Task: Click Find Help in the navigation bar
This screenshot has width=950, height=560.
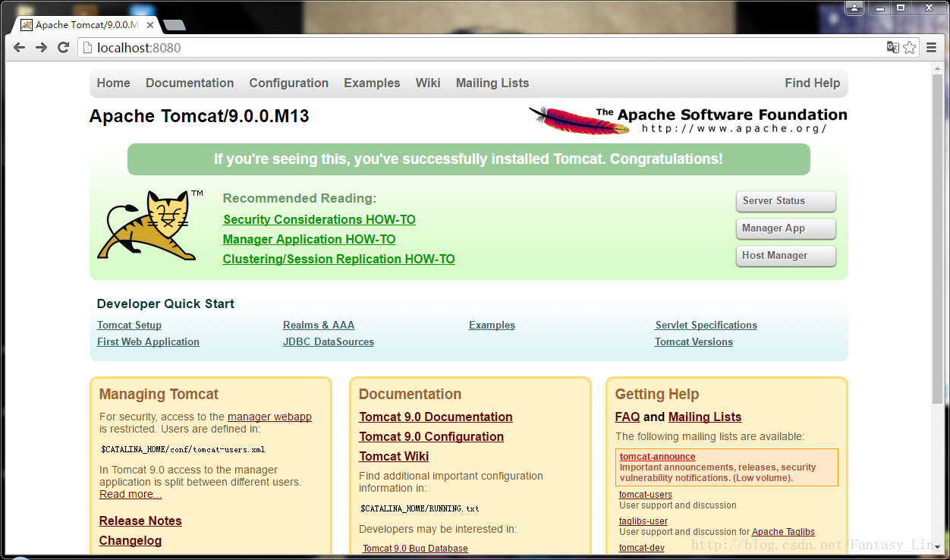Action: [813, 83]
